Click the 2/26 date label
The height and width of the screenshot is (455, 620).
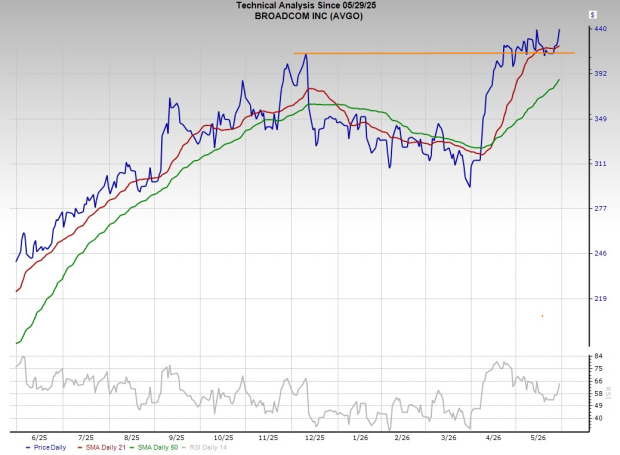pos(402,438)
